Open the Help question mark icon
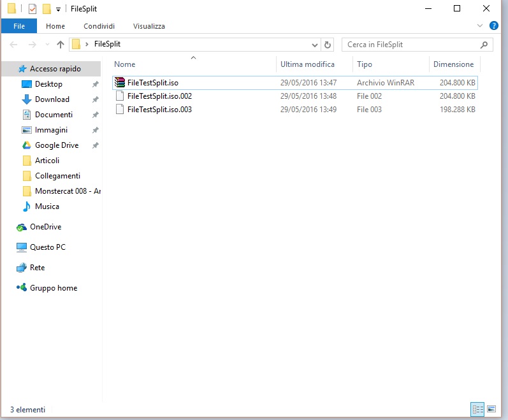Screen dimensions: 508x420 493,26
